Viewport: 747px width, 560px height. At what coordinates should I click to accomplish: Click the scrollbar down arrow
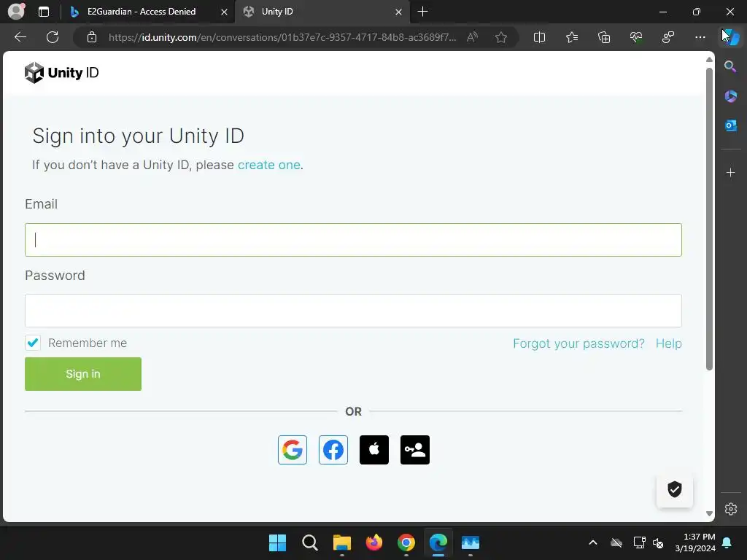(x=709, y=513)
